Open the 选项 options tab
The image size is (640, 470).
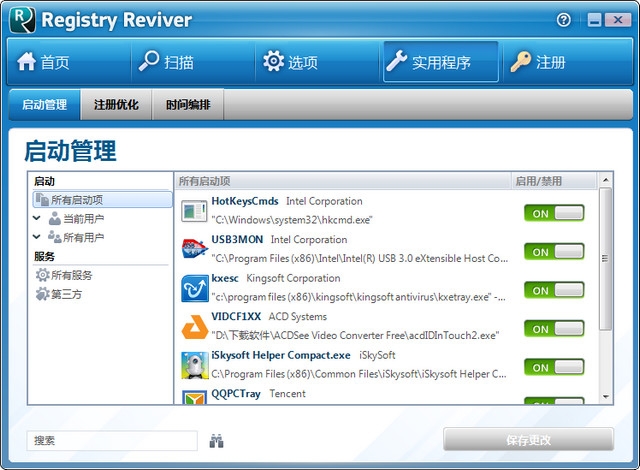[317, 62]
